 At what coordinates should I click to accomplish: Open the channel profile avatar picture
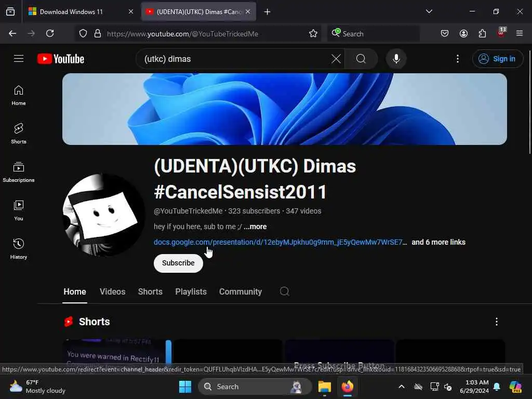click(104, 214)
